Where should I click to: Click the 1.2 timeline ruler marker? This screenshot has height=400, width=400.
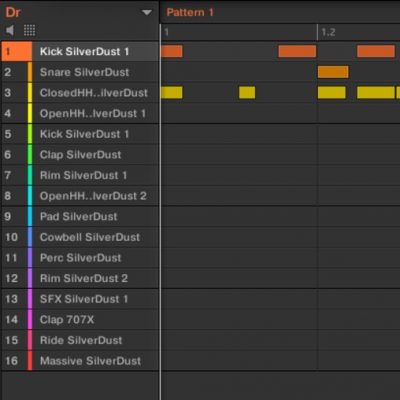coord(328,32)
